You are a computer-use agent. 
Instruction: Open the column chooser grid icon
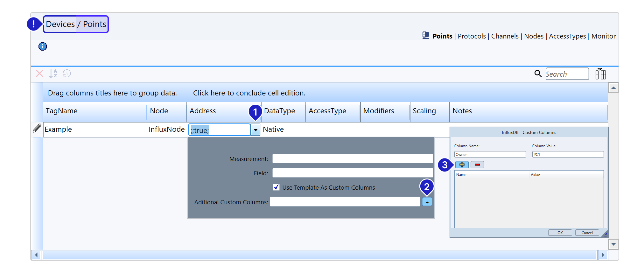tap(601, 74)
